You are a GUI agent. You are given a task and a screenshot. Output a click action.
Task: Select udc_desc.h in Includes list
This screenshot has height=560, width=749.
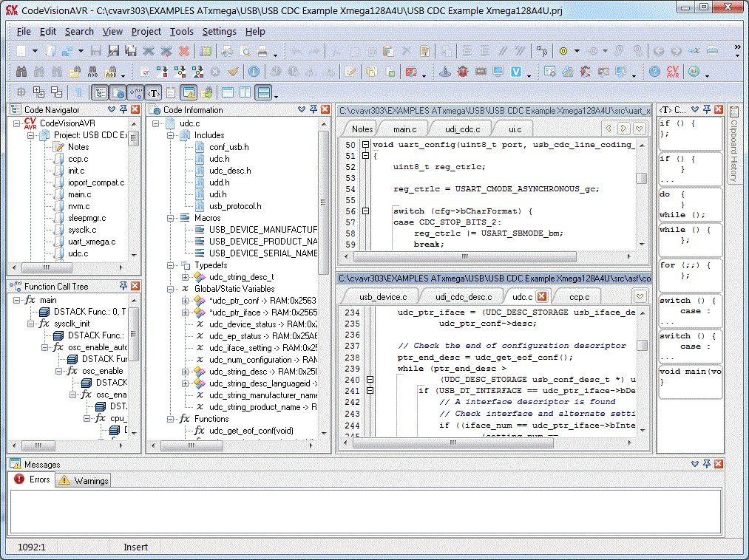pyautogui.click(x=230, y=171)
